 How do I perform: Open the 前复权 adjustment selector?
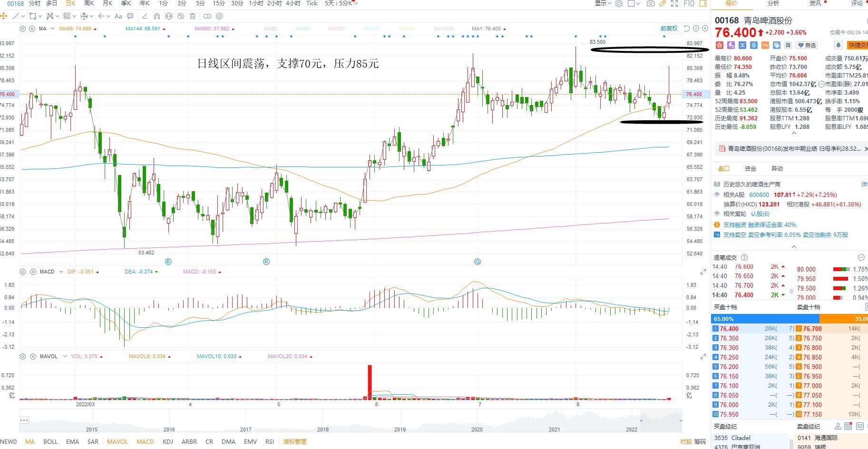(x=669, y=29)
